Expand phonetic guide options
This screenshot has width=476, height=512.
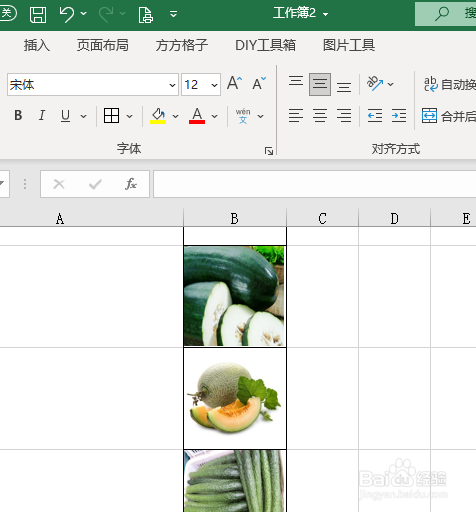coord(261,116)
